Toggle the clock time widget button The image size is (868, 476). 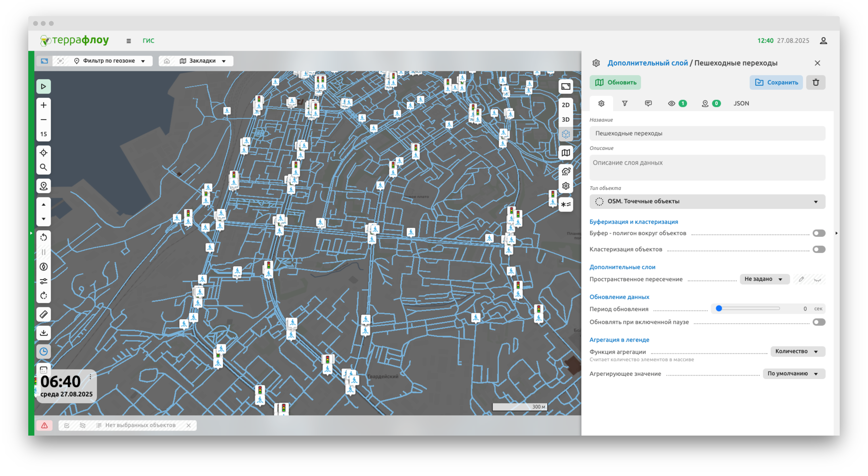[x=43, y=352]
